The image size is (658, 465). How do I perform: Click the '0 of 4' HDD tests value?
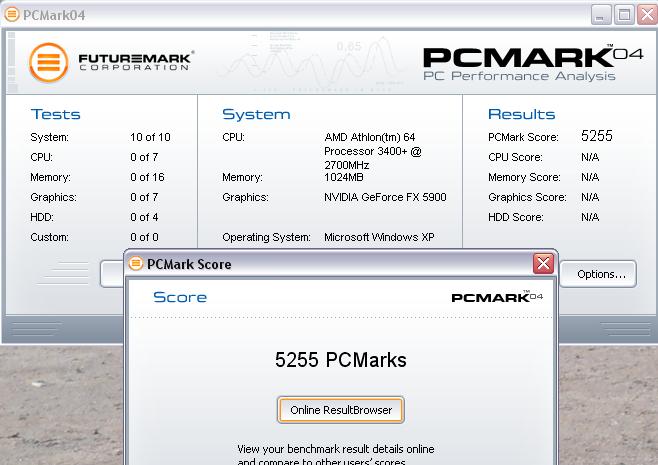click(144, 217)
